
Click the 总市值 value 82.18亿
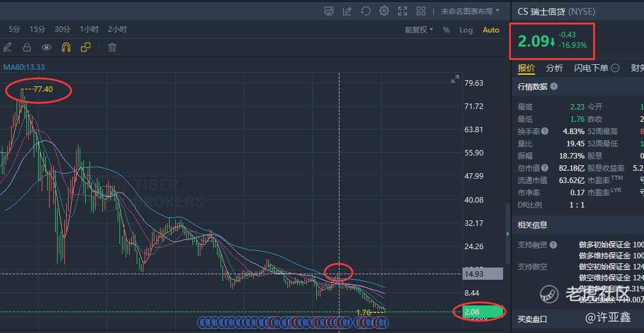point(572,168)
